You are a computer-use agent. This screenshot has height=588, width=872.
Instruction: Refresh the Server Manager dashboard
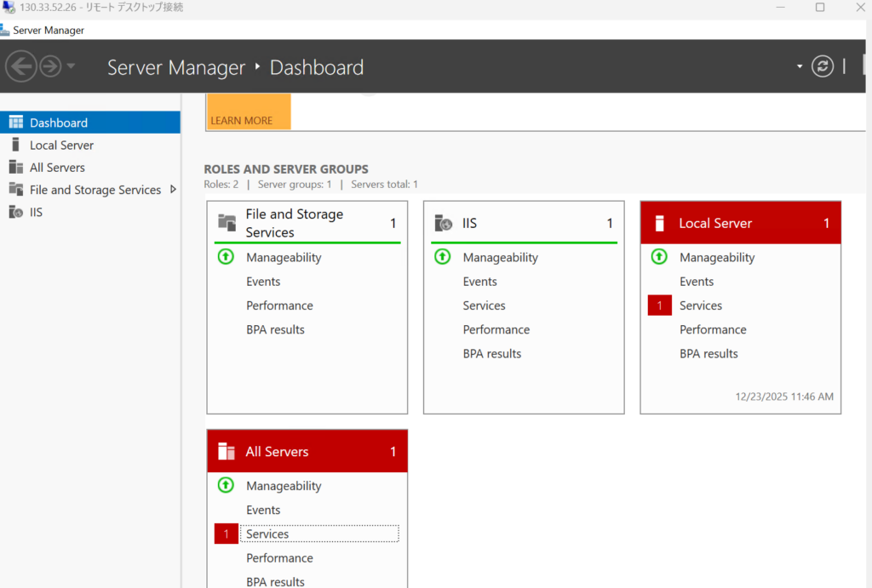coord(822,66)
